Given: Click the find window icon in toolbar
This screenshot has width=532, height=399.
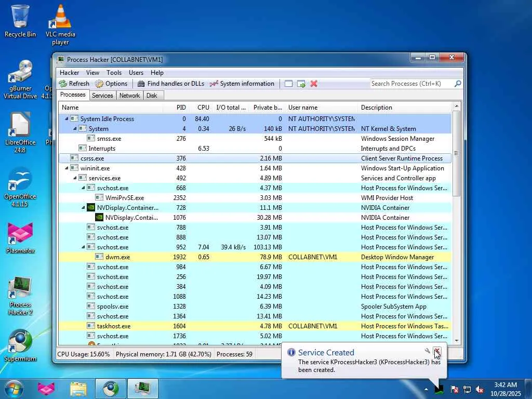Looking at the screenshot, I should tap(288, 84).
